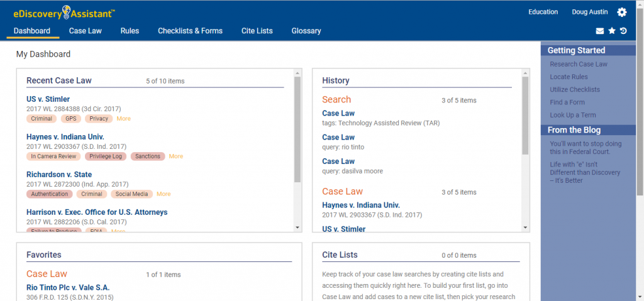Click the Cite Lists panel heading
This screenshot has height=301, width=644.
(x=340, y=254)
